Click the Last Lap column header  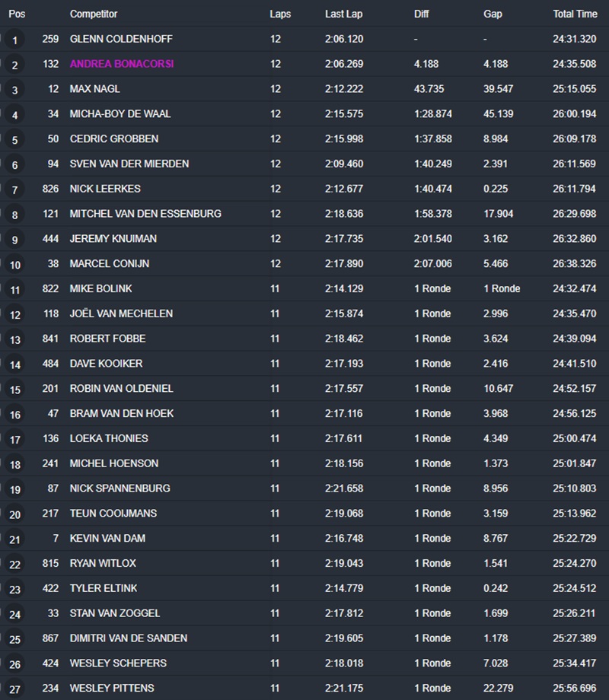click(342, 14)
